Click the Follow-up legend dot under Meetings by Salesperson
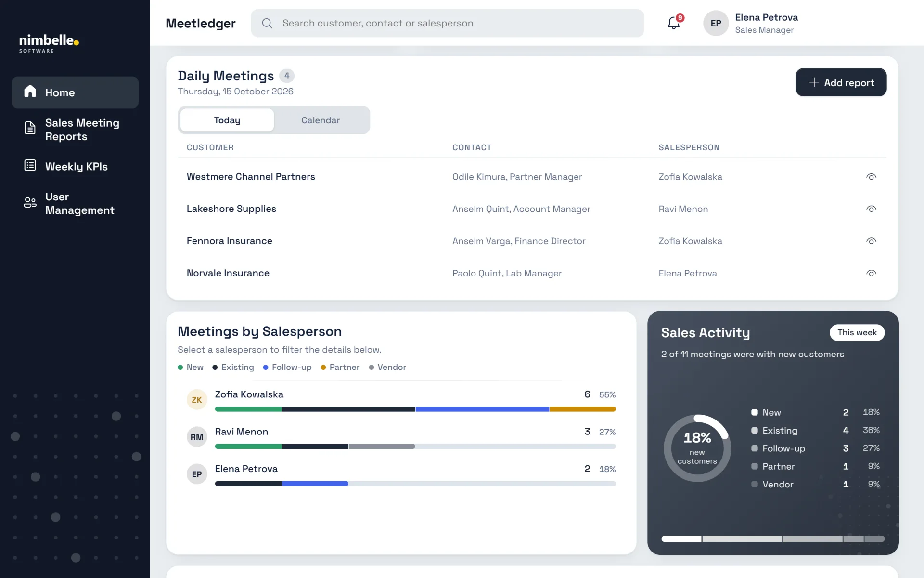Image resolution: width=924 pixels, height=578 pixels. point(266,368)
